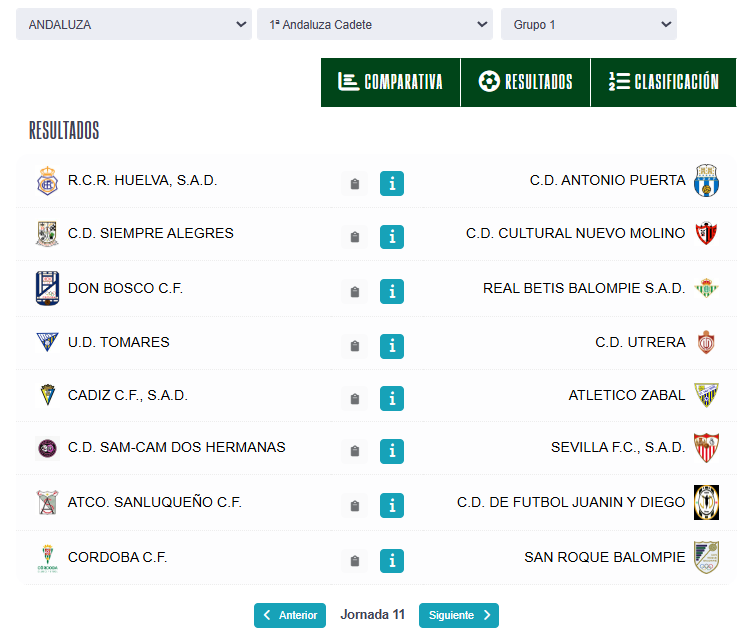Viewport: 751px width, 639px height.
Task: Select team name REAL BETIS BALOMPIE S.A.D.
Action: point(584,288)
